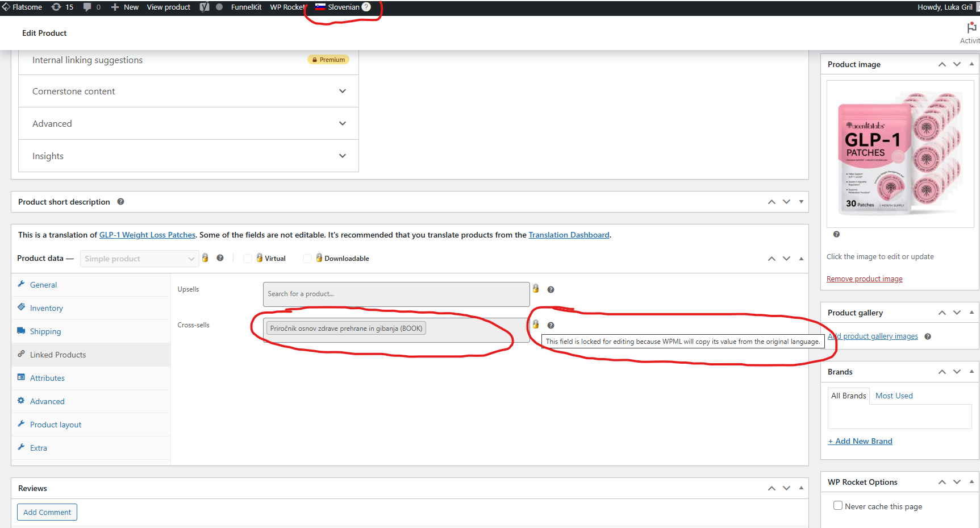980x528 pixels.
Task: Click the GLP-1 Patches product image thumbnail
Action: point(900,154)
